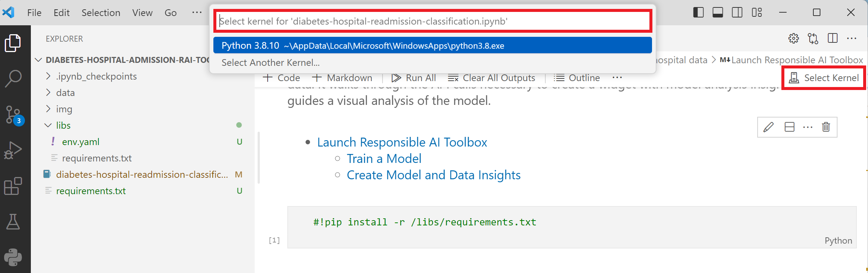The width and height of the screenshot is (868, 273).
Task: Open notebook settings gear icon
Action: (794, 38)
